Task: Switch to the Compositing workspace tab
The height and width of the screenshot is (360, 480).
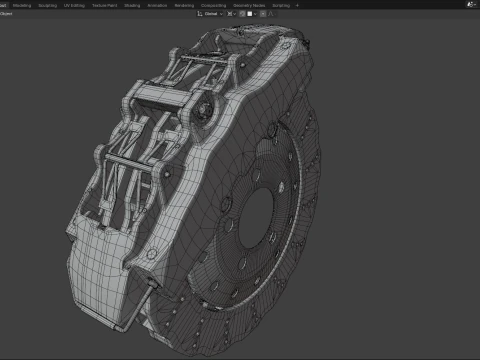Action: pos(213,5)
